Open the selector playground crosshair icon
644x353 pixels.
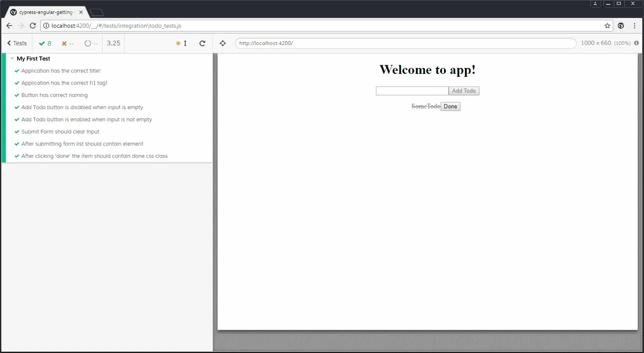[x=223, y=43]
